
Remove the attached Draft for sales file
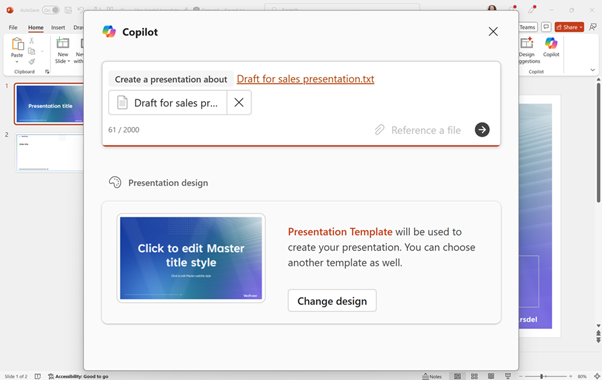[239, 102]
